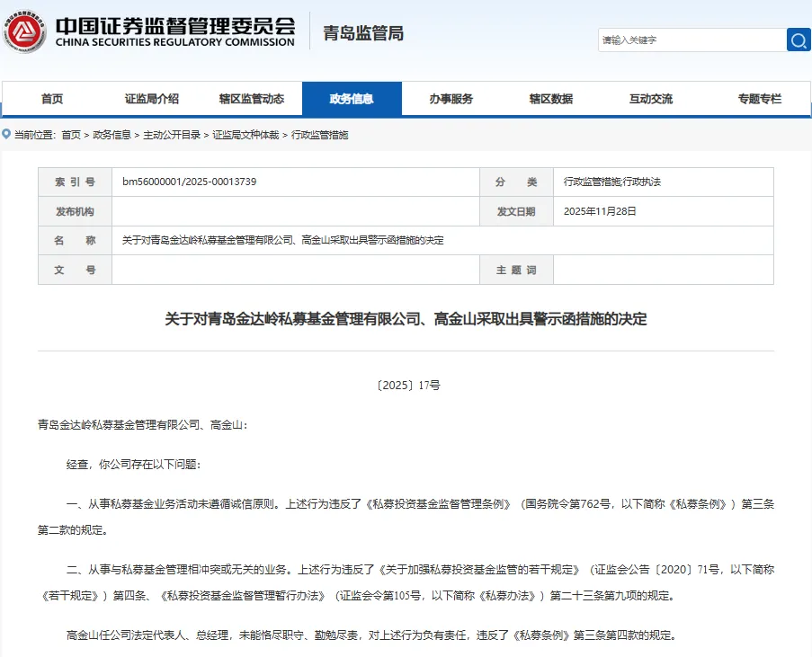Click the 2025年11月28日 publish date cell
812x657 pixels.
click(599, 211)
